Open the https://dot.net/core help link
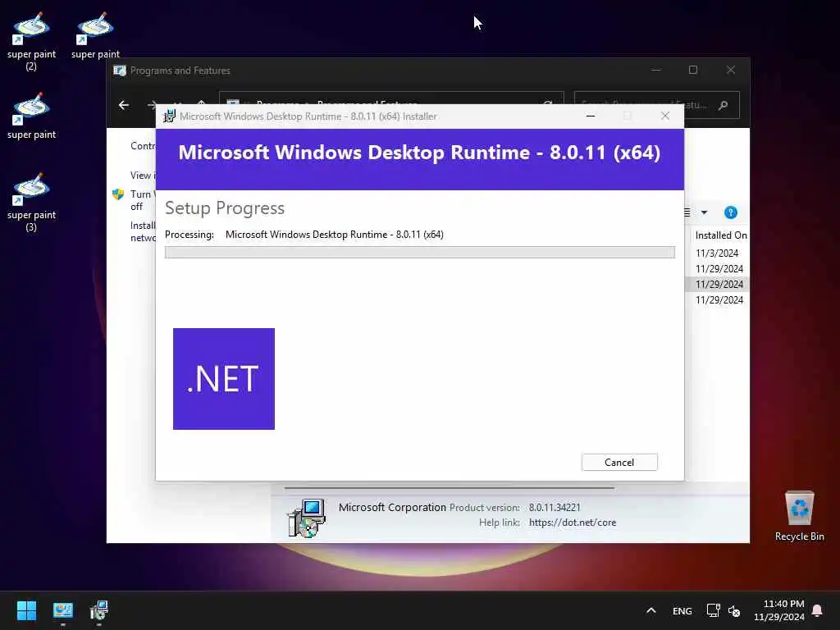The width and height of the screenshot is (840, 630). [572, 523]
